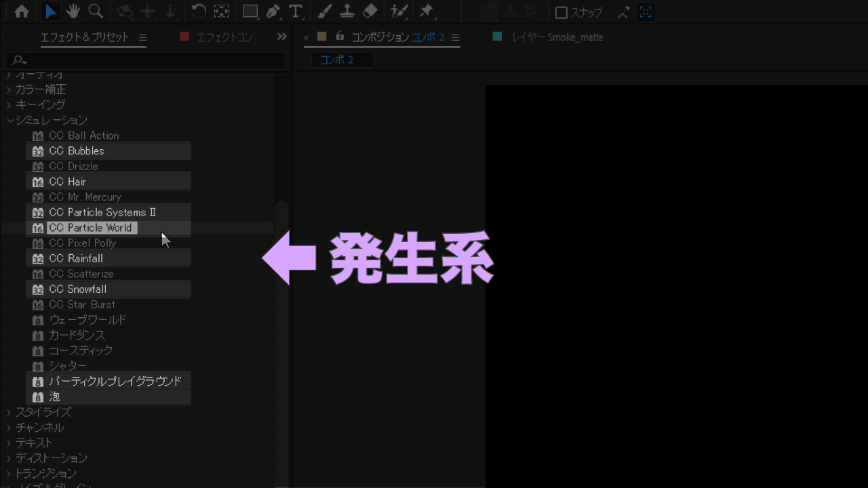Expand the テキスト category
Image resolution: width=868 pixels, height=488 pixels.
pos(9,443)
